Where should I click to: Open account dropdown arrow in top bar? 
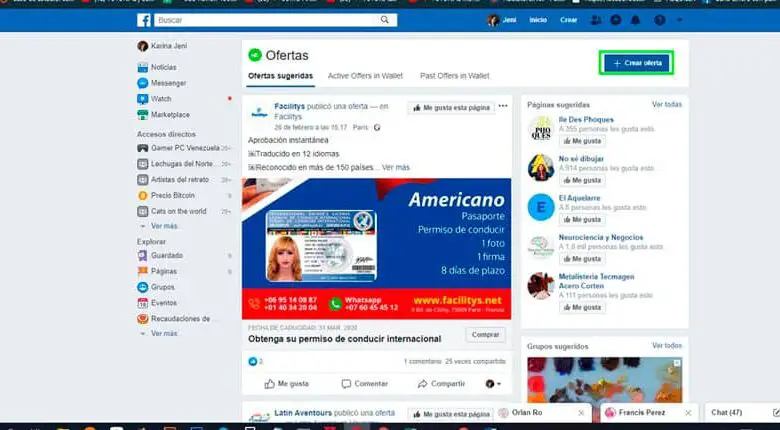(680, 20)
